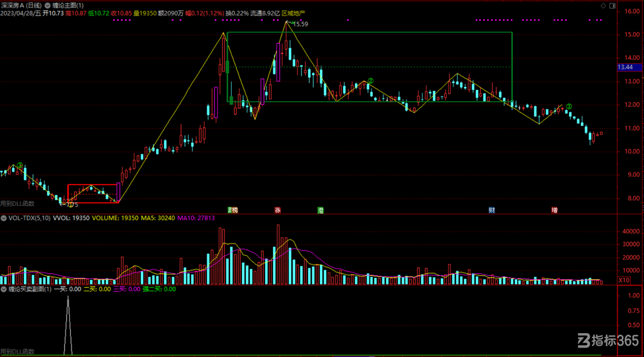Click the 用到DLL函数 note in bottom sub-chart
This screenshot has width=644, height=357.
(17, 352)
